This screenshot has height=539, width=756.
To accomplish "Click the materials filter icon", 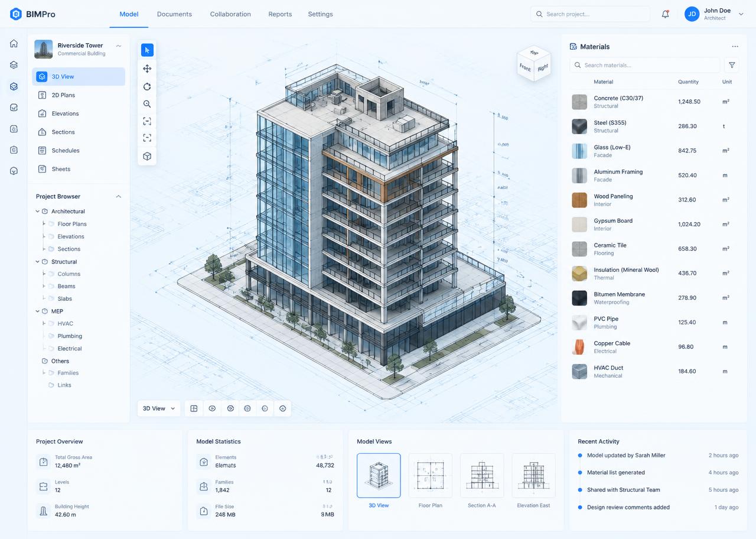I will 732,65.
